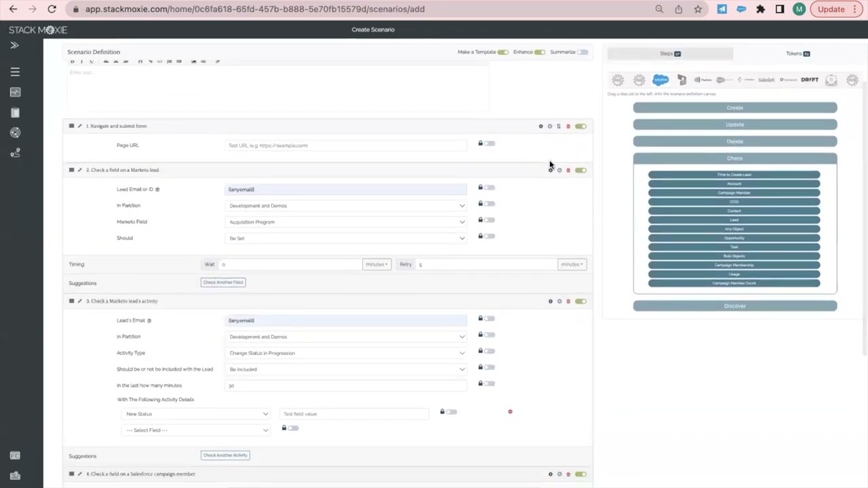Delete step 2 Check a field on Marketo lead
Image resolution: width=868 pixels, height=488 pixels.
568,170
